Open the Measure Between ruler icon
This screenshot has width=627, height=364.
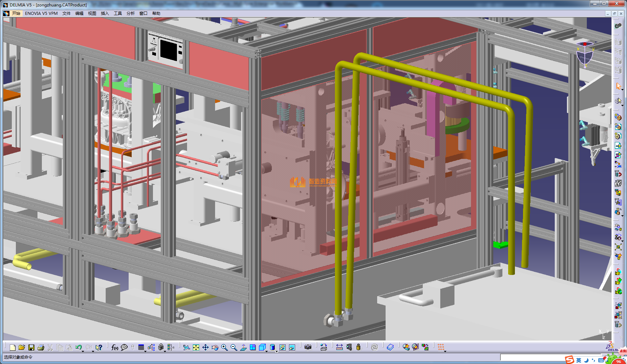[339, 347]
